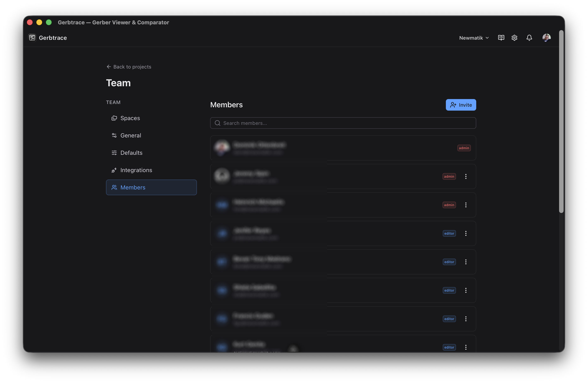
Task: Open options menu for first editor member
Action: pyautogui.click(x=466, y=233)
